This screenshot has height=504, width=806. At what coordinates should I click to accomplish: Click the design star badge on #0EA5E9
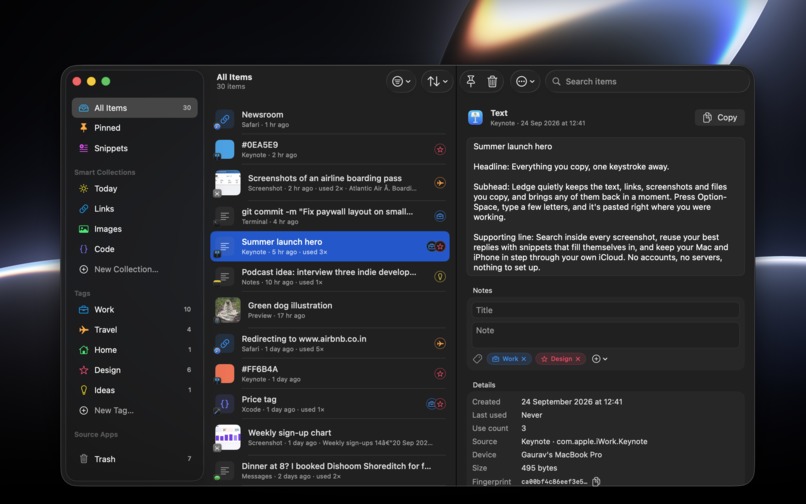440,149
